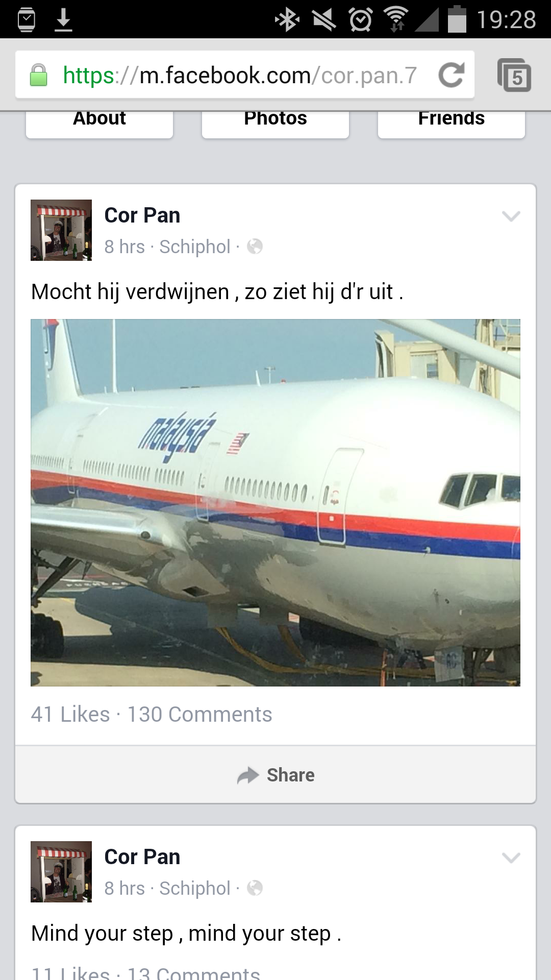551x980 pixels.
Task: Tap the download arrow in status bar
Action: click(63, 19)
